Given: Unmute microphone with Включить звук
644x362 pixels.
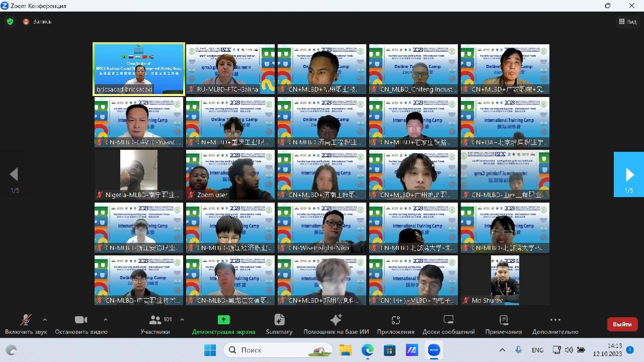Looking at the screenshot, I should click(x=26, y=320).
